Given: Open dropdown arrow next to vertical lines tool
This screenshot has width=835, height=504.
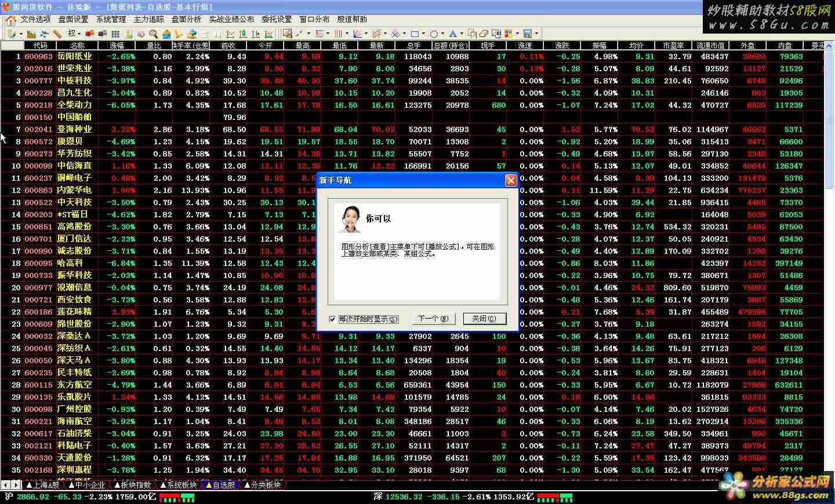Looking at the screenshot, I should [x=347, y=34].
